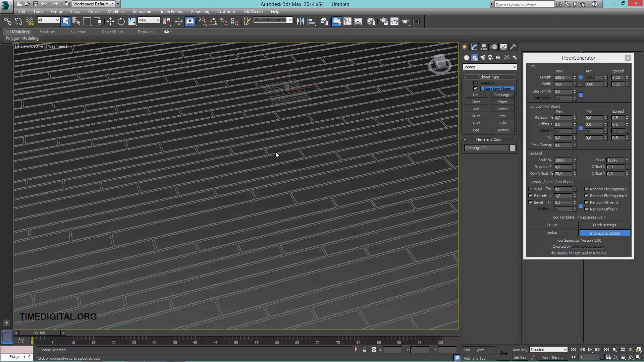The image size is (644, 362).
Task: Toggle the Bevel checkbox
Action: (x=530, y=202)
